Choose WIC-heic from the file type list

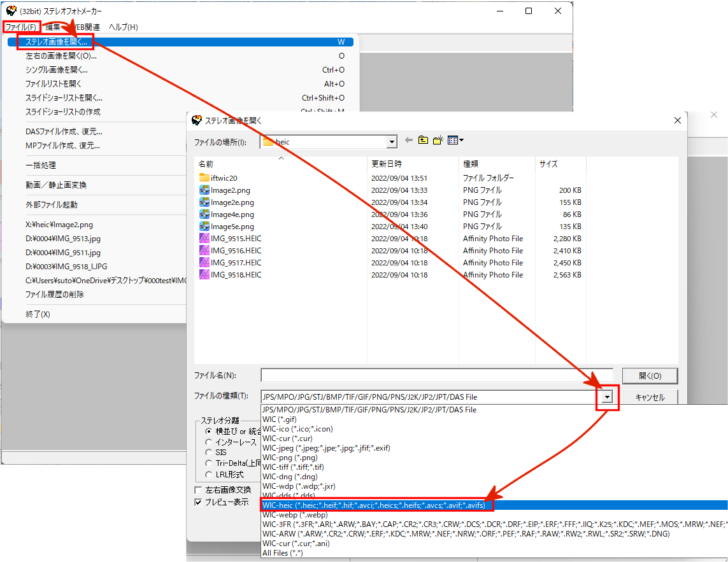tap(375, 505)
